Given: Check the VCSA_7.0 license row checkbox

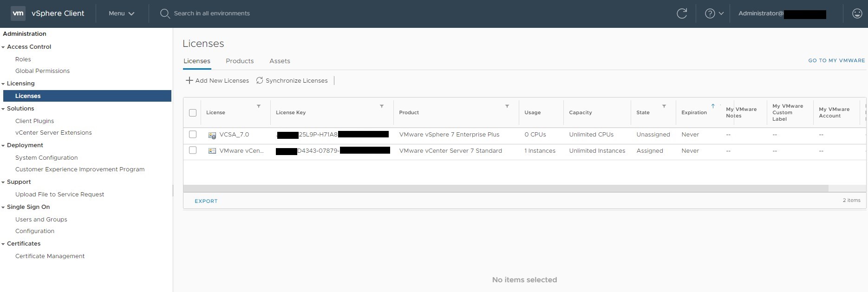Looking at the screenshot, I should [x=193, y=134].
